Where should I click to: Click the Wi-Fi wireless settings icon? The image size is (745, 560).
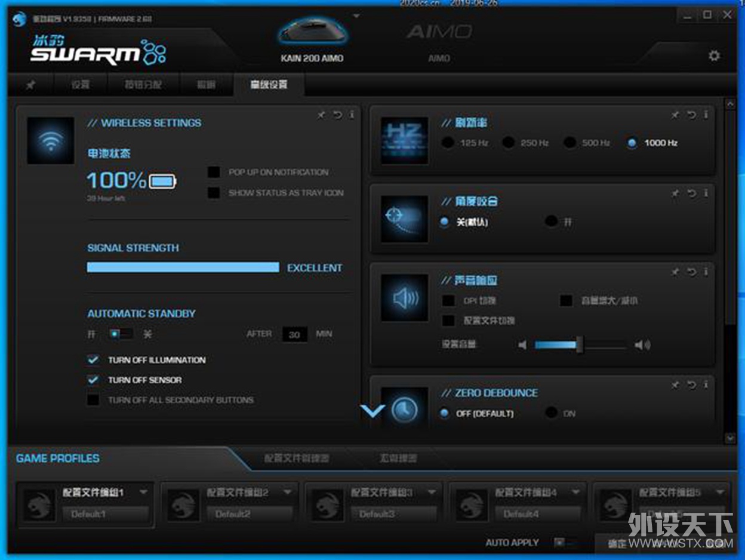[51, 141]
